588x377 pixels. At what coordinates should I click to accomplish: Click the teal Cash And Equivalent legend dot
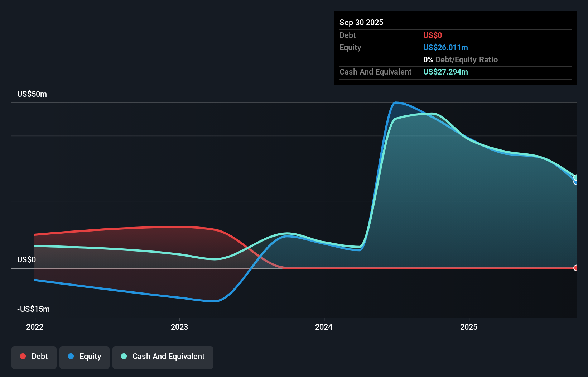pyautogui.click(x=124, y=356)
